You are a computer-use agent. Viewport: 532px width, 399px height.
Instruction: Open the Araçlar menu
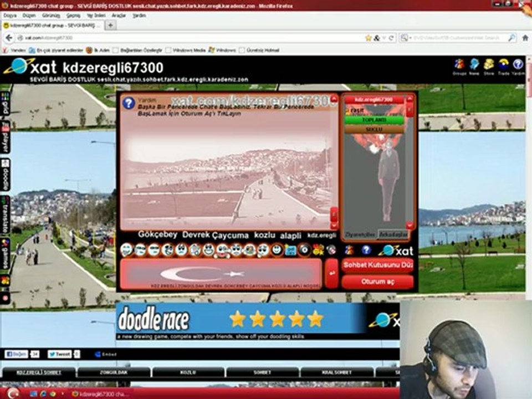point(119,16)
